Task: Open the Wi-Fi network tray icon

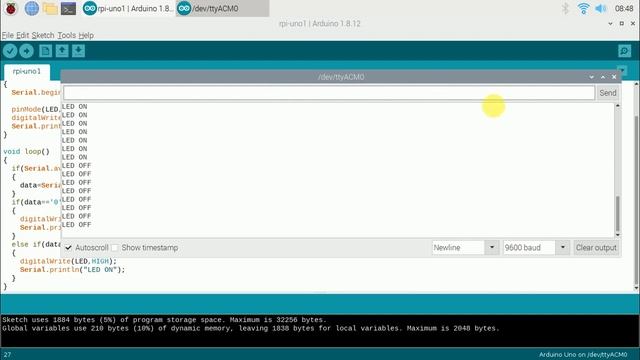Action: coord(584,8)
